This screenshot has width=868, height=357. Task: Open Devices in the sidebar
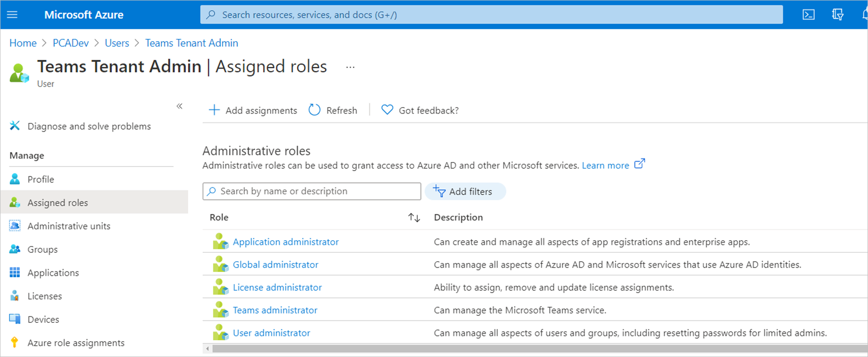pos(43,320)
